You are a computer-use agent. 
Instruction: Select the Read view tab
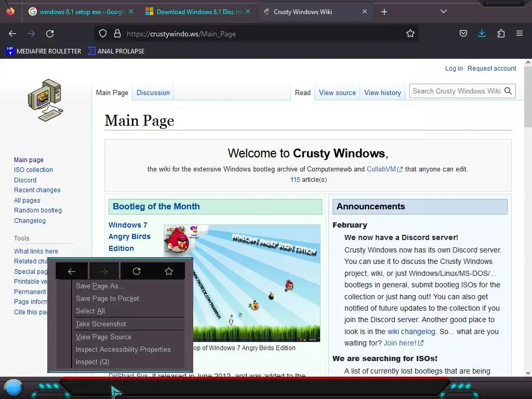pyautogui.click(x=303, y=92)
